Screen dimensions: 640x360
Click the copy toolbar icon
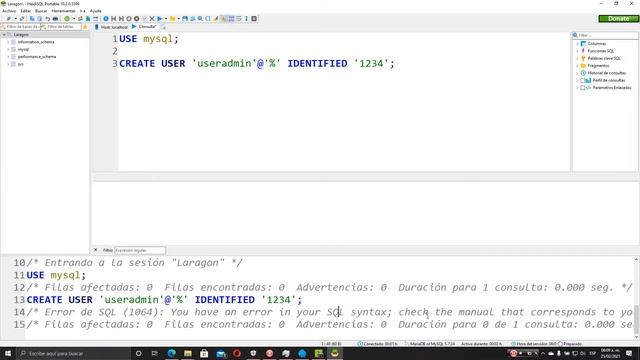[x=32, y=19]
